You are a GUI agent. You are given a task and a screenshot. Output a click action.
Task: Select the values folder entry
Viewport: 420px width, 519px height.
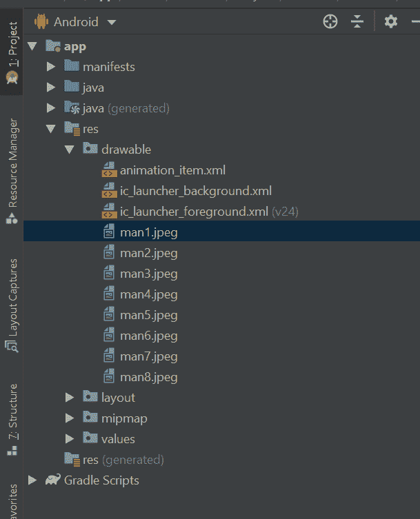click(118, 439)
